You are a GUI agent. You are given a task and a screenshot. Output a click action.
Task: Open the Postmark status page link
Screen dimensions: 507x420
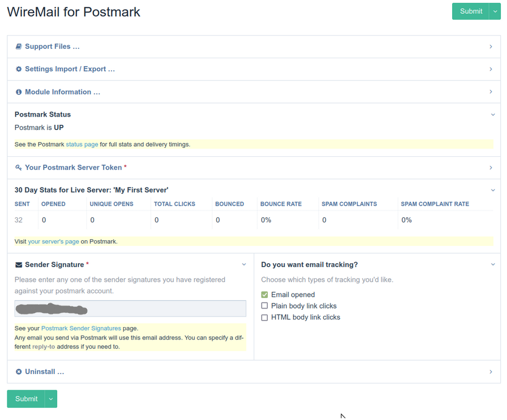coord(82,144)
